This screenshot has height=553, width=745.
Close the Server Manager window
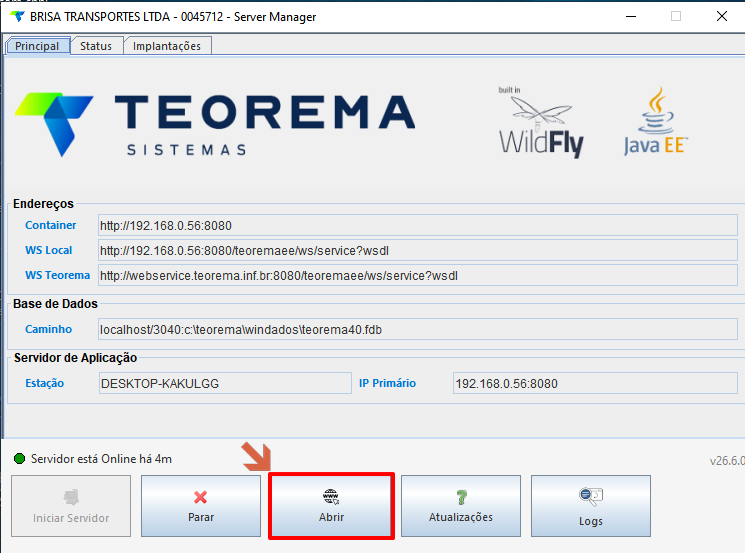point(722,17)
